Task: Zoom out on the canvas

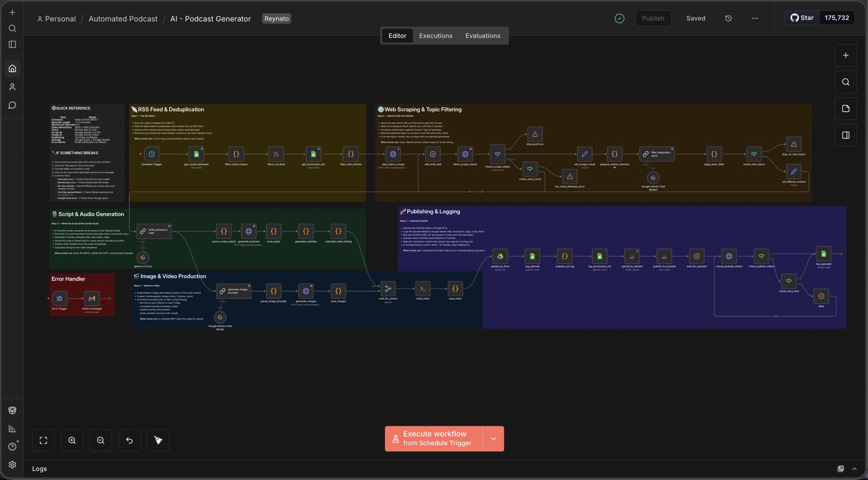Action: click(x=101, y=440)
